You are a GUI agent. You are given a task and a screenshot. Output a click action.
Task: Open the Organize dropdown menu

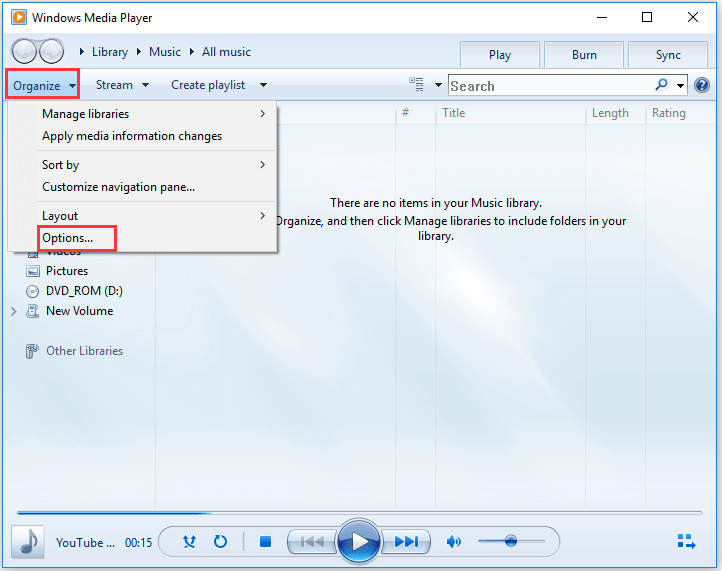point(43,85)
